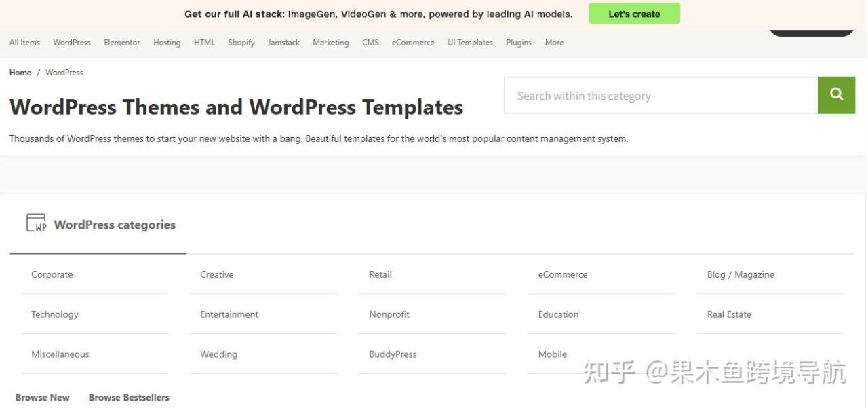Browse the BuddyPress category
Image resolution: width=868 pixels, height=408 pixels.
393,354
